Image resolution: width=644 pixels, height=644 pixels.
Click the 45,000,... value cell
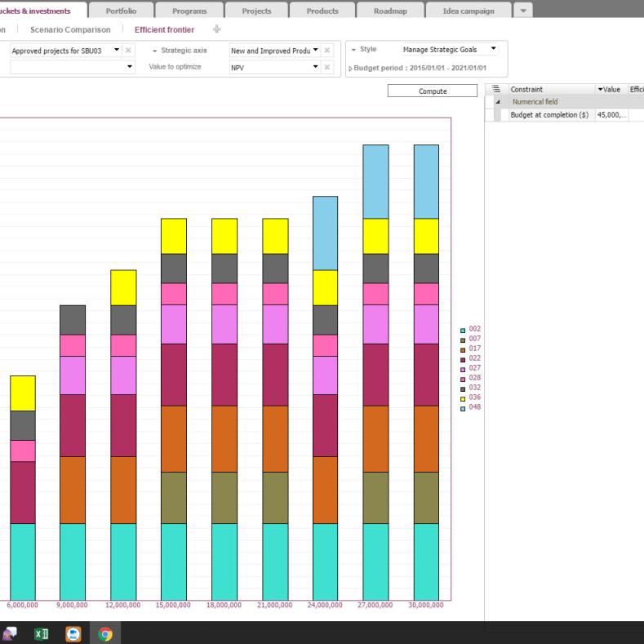[x=611, y=115]
